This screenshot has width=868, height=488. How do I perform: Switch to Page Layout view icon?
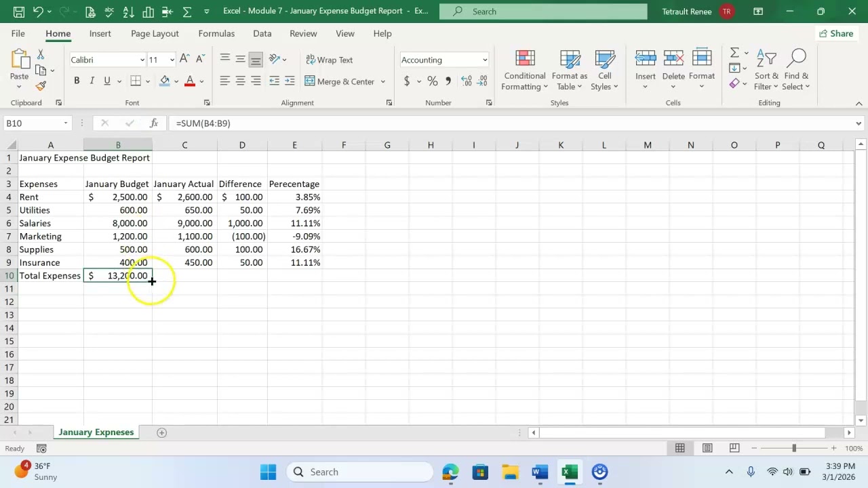click(x=707, y=448)
